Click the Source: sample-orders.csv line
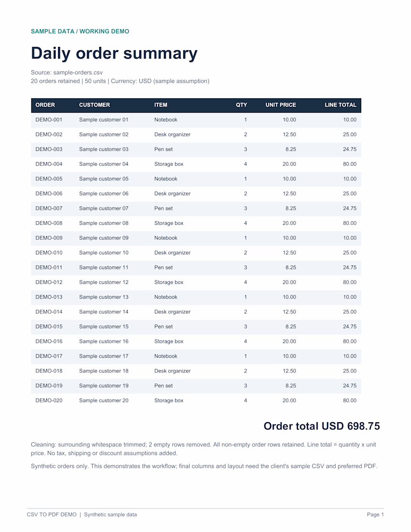The height and width of the screenshot is (532, 411). pyautogui.click(x=67, y=72)
